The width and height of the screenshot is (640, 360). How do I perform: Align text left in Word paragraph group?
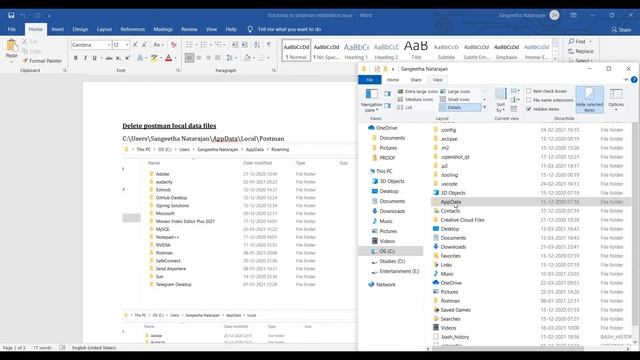pos(189,58)
